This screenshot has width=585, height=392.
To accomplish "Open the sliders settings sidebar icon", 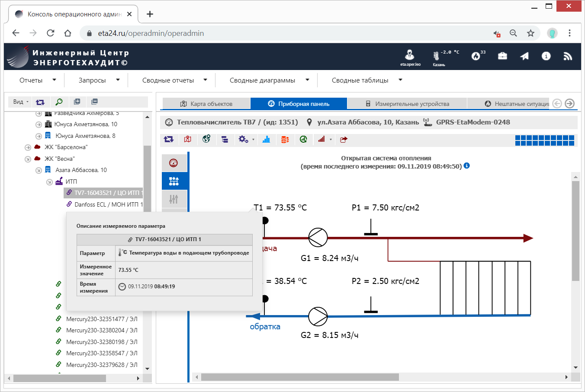I will pos(174,199).
